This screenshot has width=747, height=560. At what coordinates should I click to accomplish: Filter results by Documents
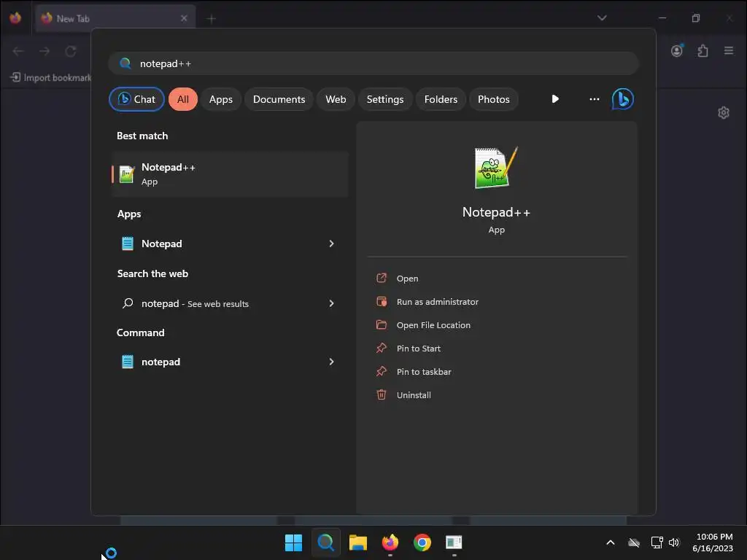pos(279,99)
